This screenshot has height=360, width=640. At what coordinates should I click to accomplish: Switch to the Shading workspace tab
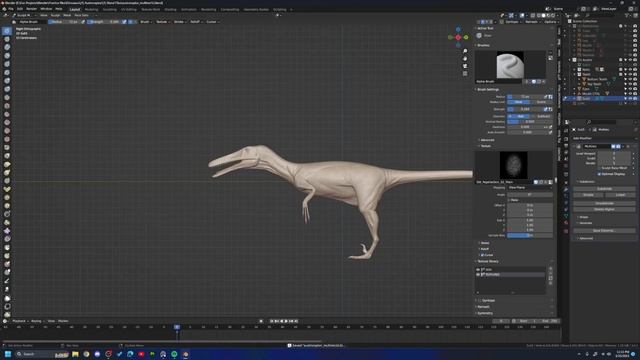pyautogui.click(x=170, y=9)
